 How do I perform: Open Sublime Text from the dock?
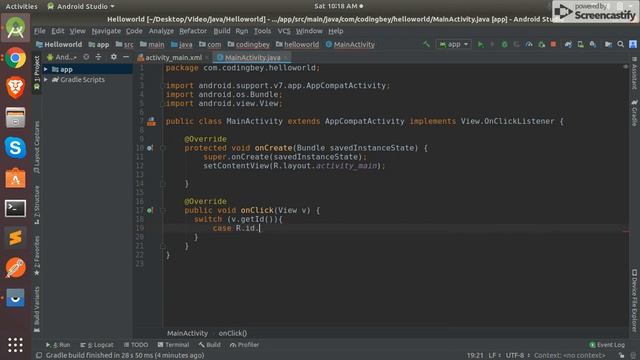(16, 238)
